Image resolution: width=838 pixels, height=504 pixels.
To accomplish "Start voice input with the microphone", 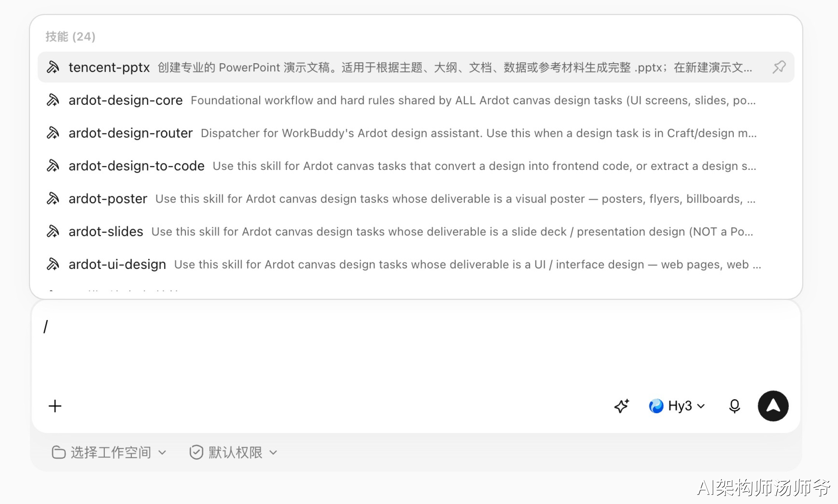I will (x=734, y=406).
